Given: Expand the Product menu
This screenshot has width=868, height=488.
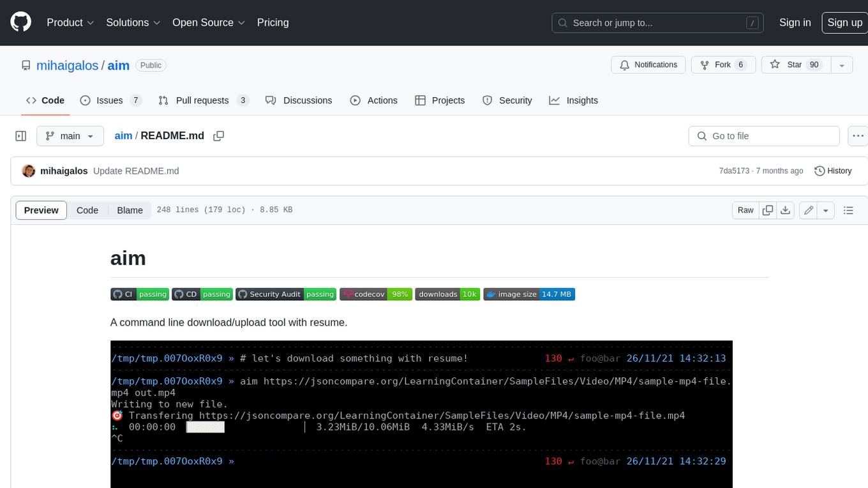Looking at the screenshot, I should (70, 22).
